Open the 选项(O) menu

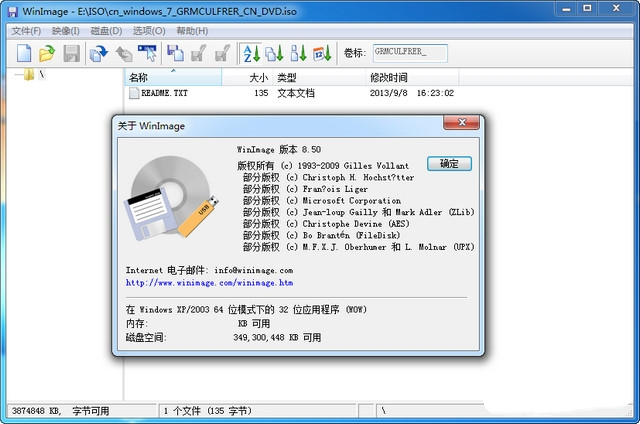(x=149, y=31)
